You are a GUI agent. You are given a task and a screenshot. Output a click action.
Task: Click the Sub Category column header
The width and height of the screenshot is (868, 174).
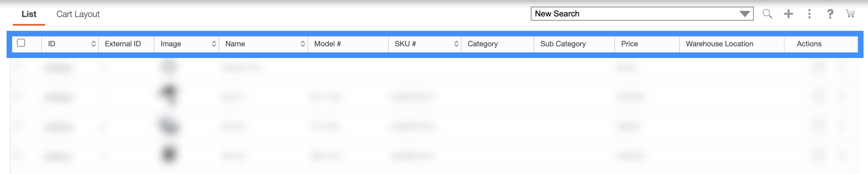coord(563,44)
